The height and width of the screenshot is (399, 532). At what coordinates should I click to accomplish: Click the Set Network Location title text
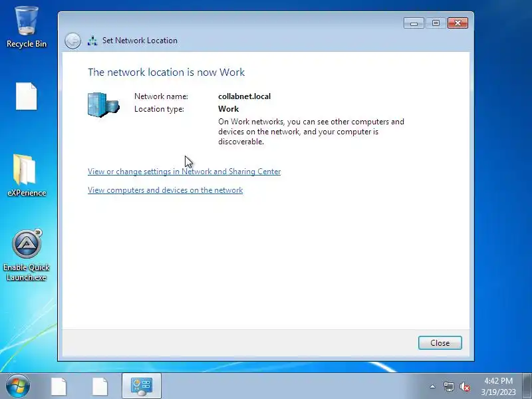click(x=140, y=41)
